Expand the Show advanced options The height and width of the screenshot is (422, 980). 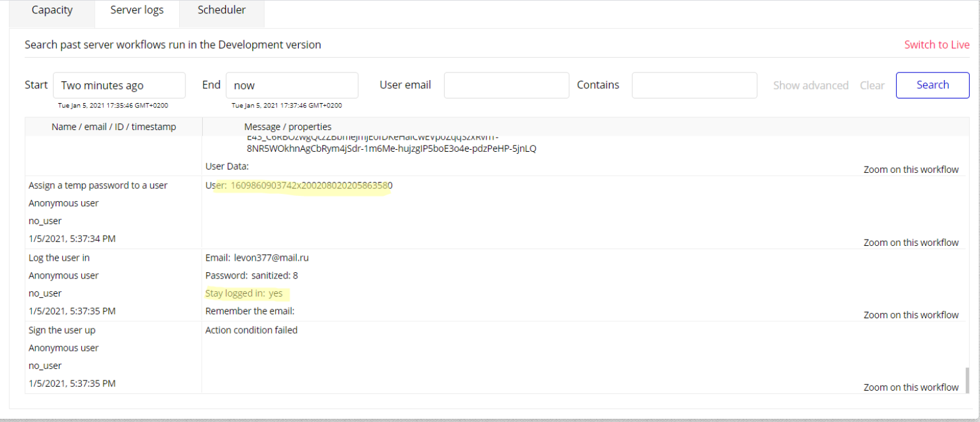[x=810, y=85]
